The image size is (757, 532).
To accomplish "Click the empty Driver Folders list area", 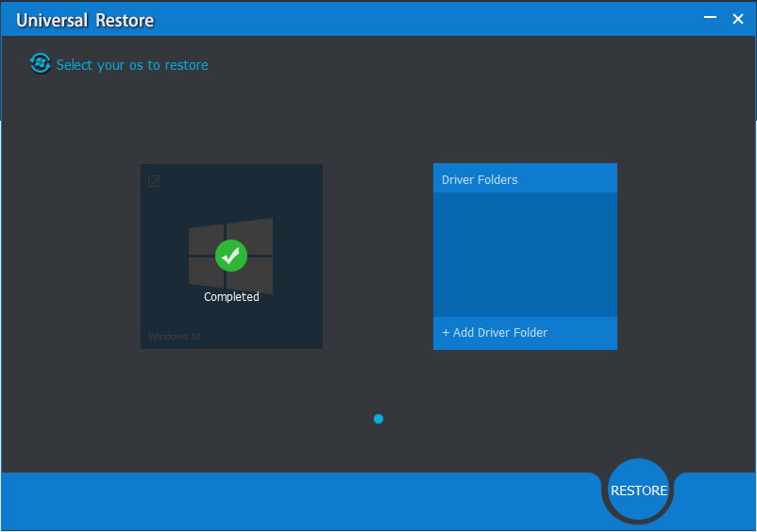I will (x=525, y=255).
